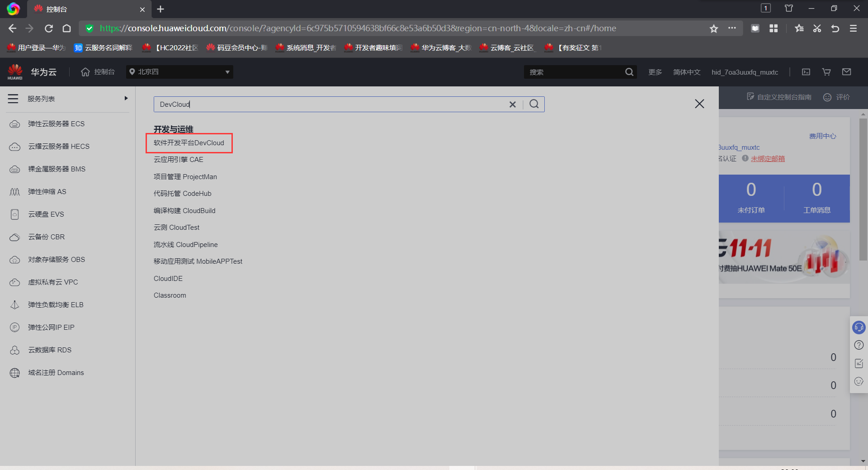Open 费用中心 link

[823, 136]
